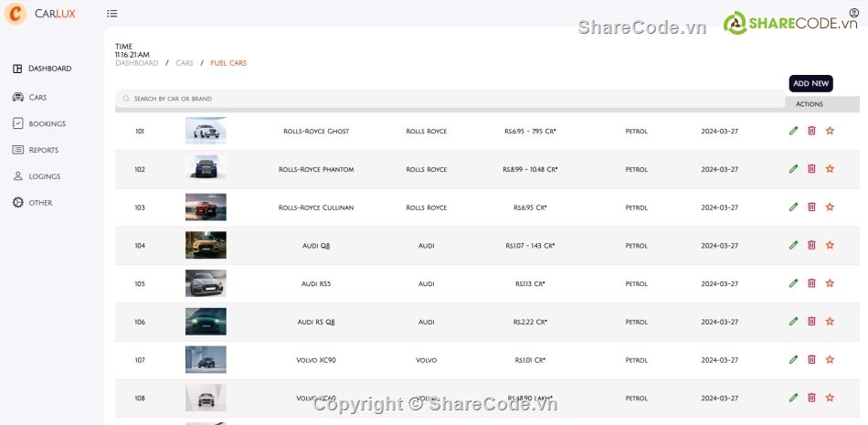
Task: Remove the Rolls-Royce Cullinan record
Action: (811, 207)
